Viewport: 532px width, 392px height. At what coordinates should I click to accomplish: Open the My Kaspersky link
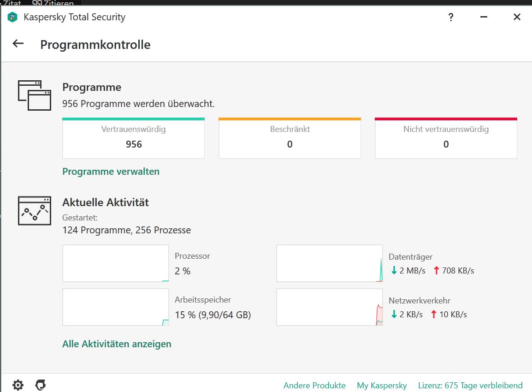pos(382,386)
